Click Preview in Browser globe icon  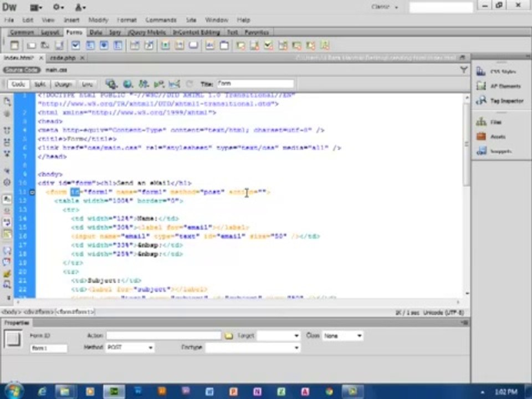[x=127, y=84]
